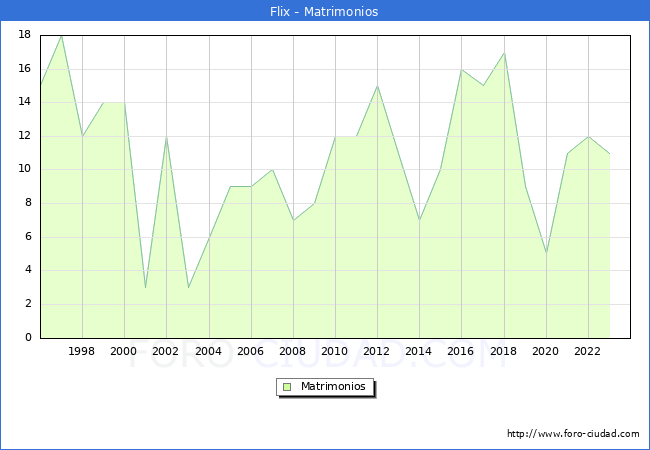
Task: Click the green Matrimonios legend swatch
Action: pyautogui.click(x=287, y=387)
